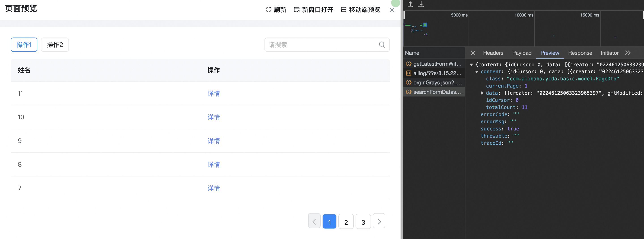Select the searchFormDatas request
This screenshot has width=644, height=239.
[x=434, y=92]
